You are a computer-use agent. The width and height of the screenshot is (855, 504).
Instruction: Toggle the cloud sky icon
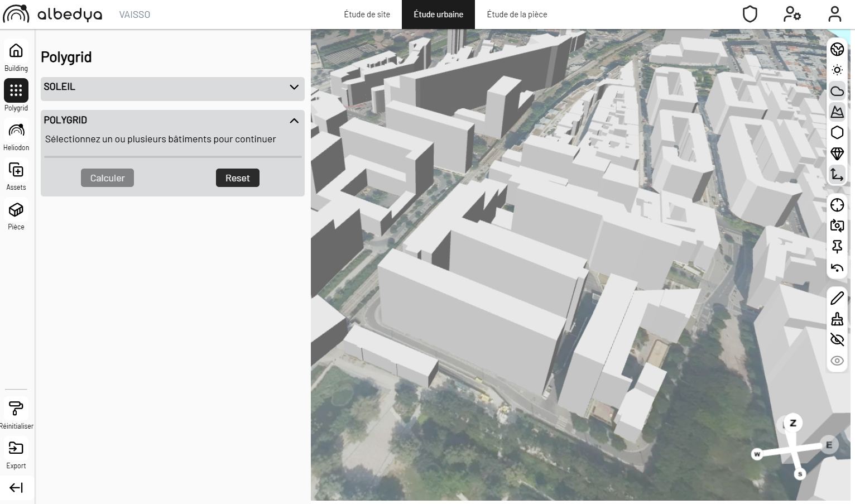pyautogui.click(x=837, y=91)
